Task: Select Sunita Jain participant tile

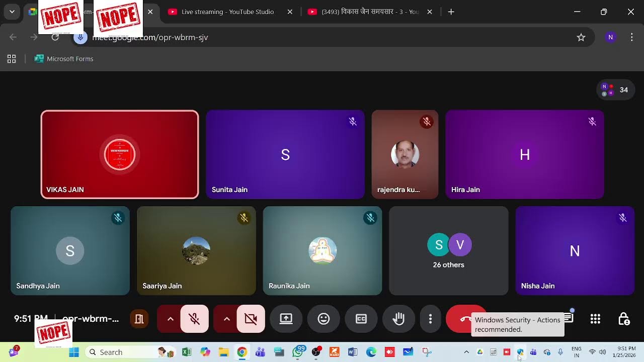Action: click(285, 154)
